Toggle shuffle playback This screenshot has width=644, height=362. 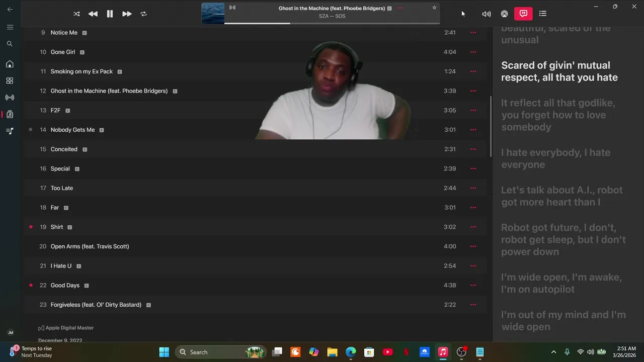(x=76, y=14)
